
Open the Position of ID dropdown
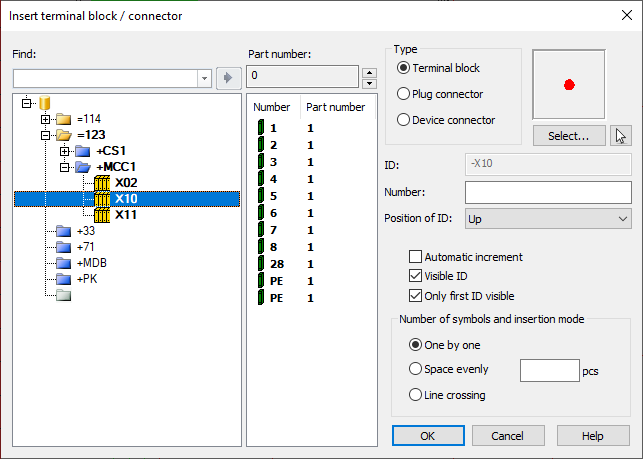548,219
